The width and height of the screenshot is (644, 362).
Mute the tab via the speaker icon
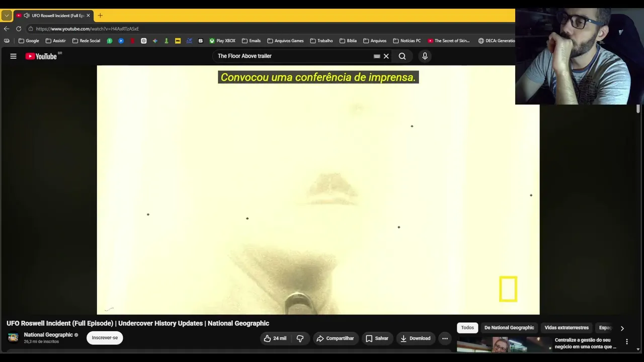coord(27,16)
